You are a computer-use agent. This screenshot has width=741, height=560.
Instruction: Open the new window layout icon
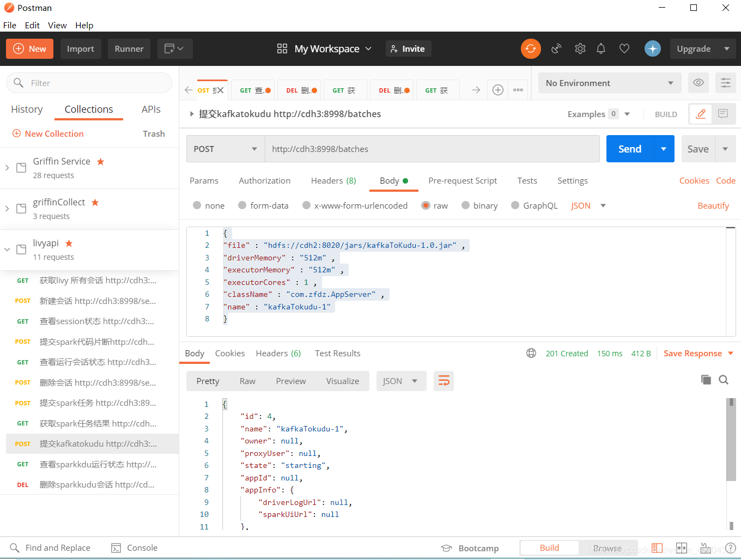[x=175, y=48]
